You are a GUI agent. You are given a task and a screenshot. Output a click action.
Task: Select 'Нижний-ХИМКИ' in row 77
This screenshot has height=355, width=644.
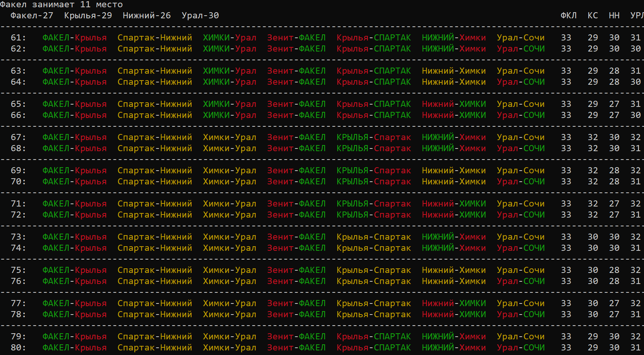tap(454, 303)
